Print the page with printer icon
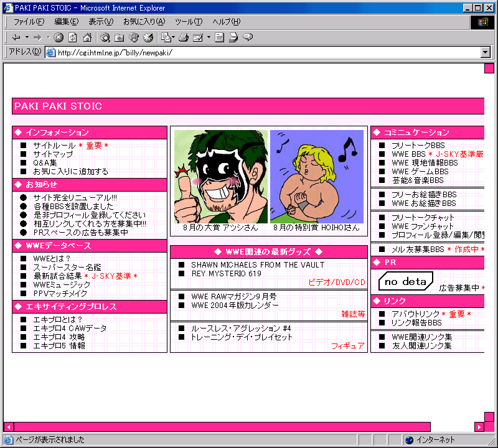Viewport: 498px width, 448px height. 184,37
